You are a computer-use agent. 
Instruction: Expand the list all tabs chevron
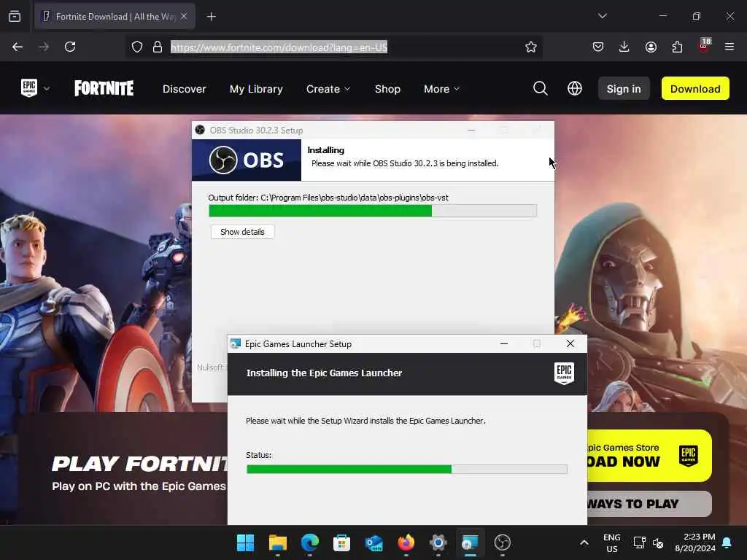click(x=602, y=16)
